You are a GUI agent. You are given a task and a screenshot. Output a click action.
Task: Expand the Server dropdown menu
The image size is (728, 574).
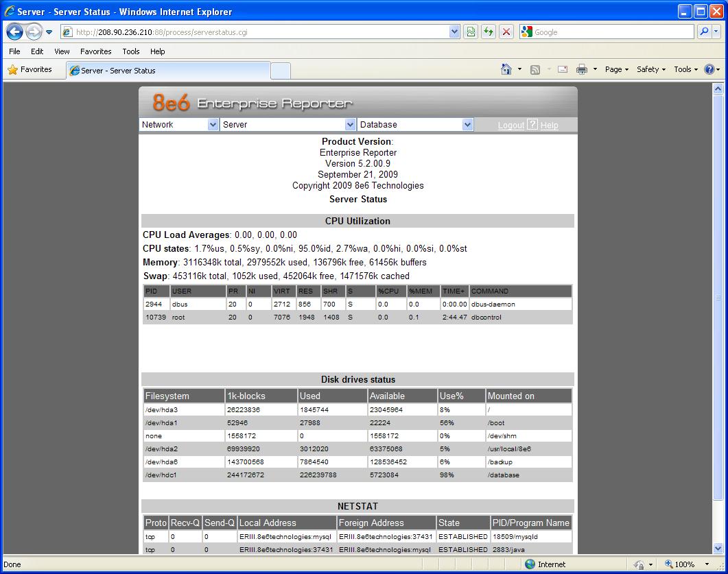(349, 125)
